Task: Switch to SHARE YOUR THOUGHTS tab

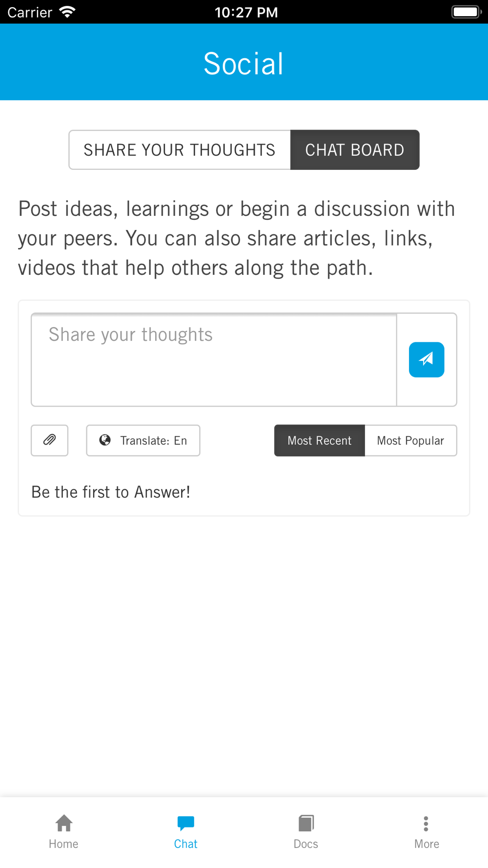Action: click(x=180, y=150)
